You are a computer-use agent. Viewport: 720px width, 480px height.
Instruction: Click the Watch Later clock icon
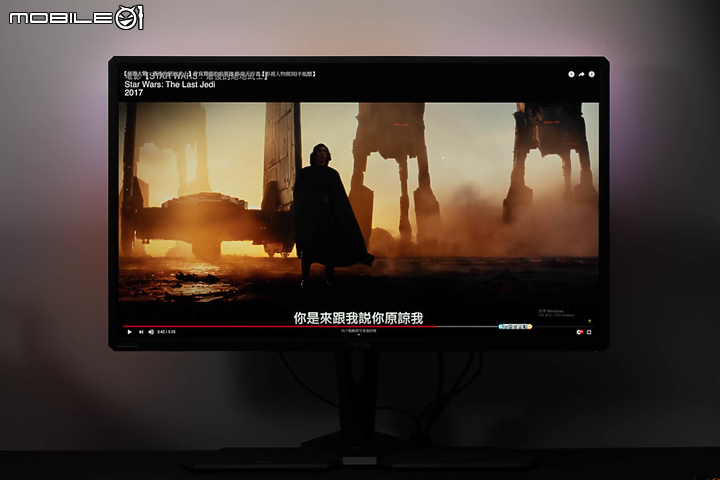(x=571, y=74)
